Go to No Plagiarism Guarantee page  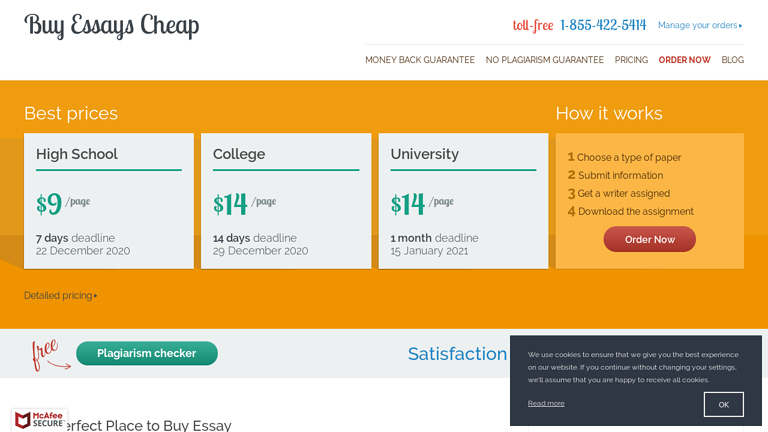point(545,60)
